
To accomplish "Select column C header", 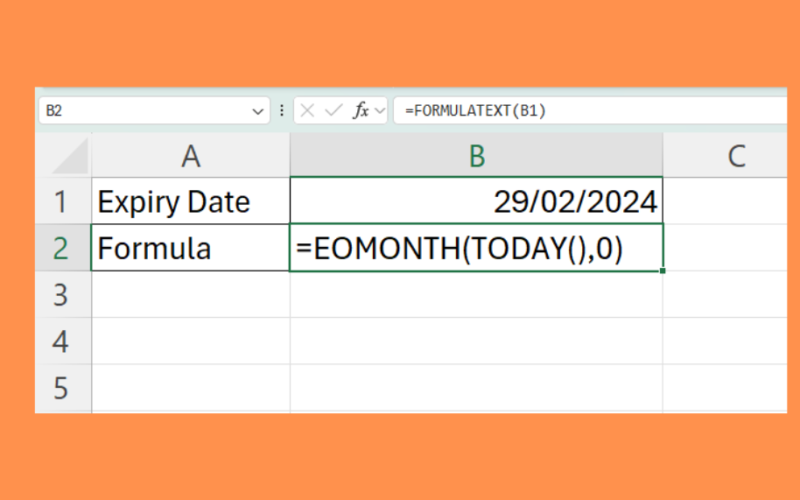I will (x=735, y=156).
